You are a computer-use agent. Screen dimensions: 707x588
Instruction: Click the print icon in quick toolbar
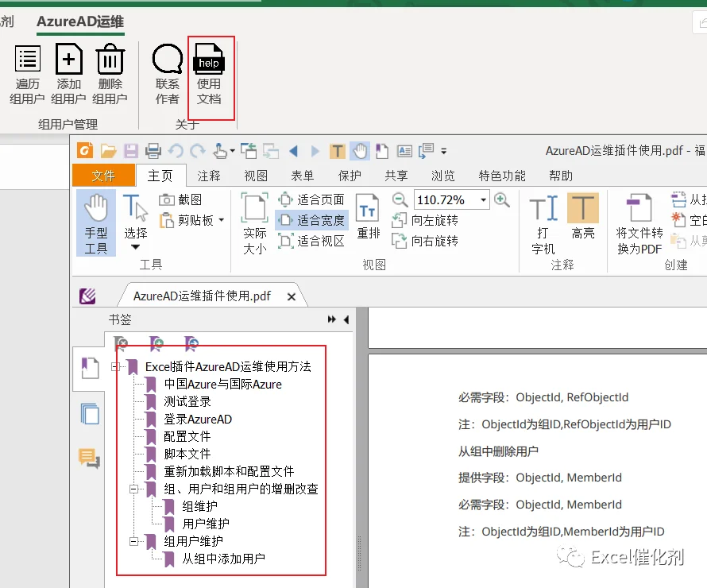153,151
